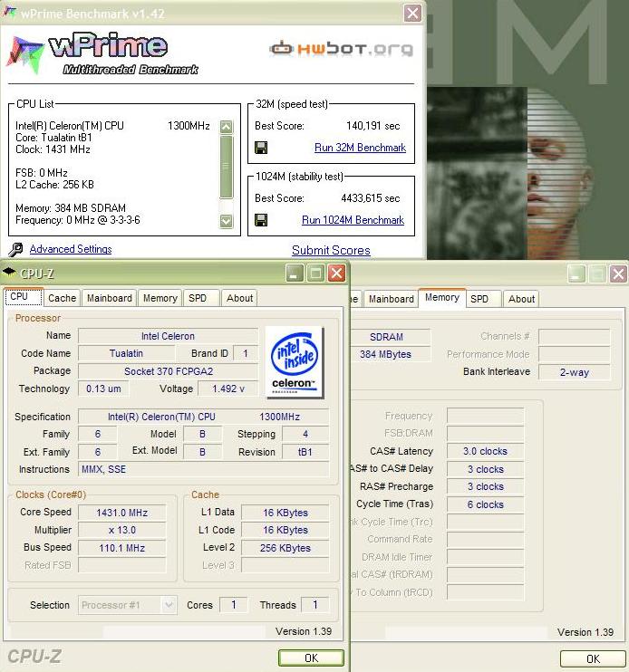Click the RAS# Precharge value 3 clocks

click(x=485, y=487)
